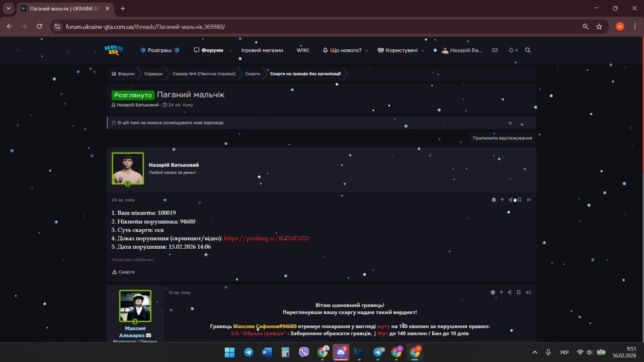
Task: Click the Розглянуто thread prefix label
Action: click(133, 95)
